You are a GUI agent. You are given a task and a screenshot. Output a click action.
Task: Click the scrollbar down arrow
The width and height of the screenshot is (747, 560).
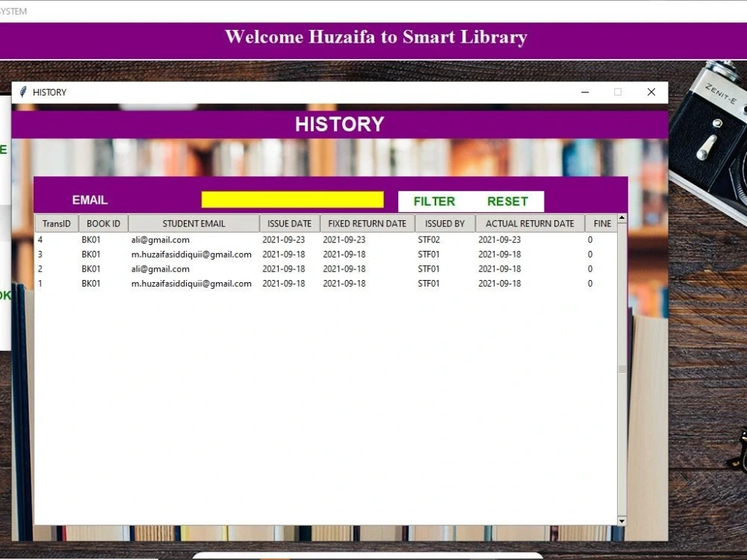(x=621, y=520)
